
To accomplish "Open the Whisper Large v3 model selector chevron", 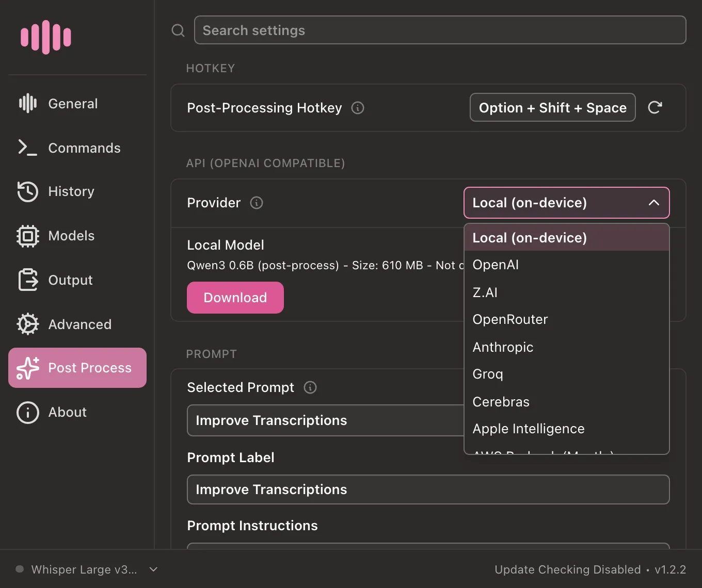I will point(153,569).
